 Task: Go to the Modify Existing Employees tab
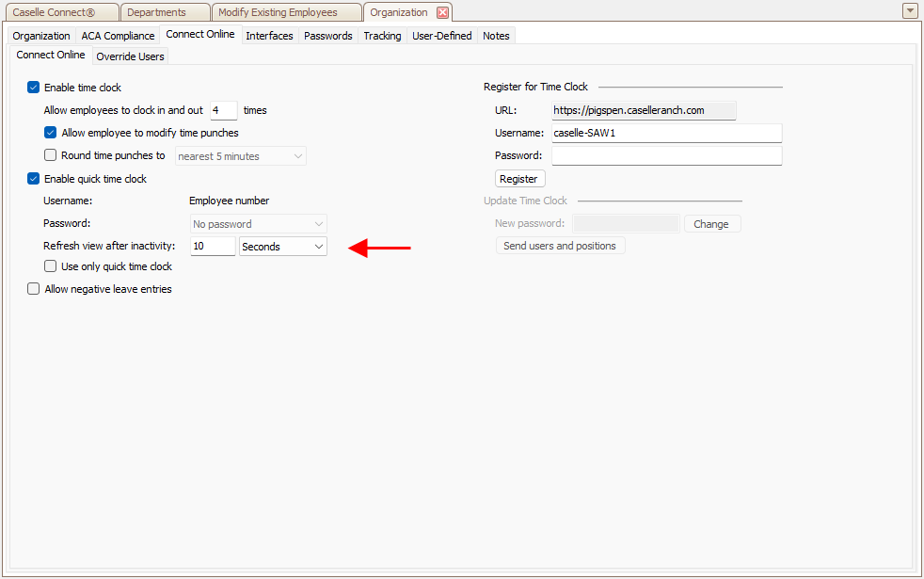[x=278, y=12]
